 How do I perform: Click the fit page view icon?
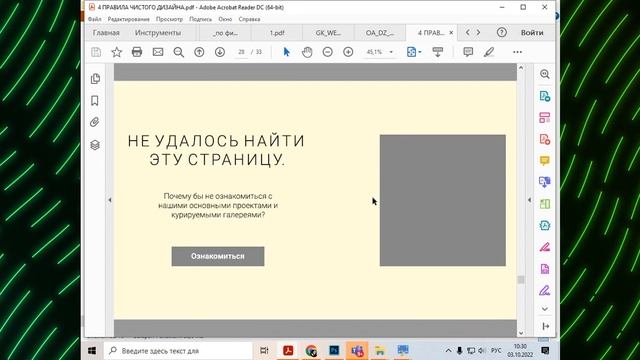coord(411,52)
